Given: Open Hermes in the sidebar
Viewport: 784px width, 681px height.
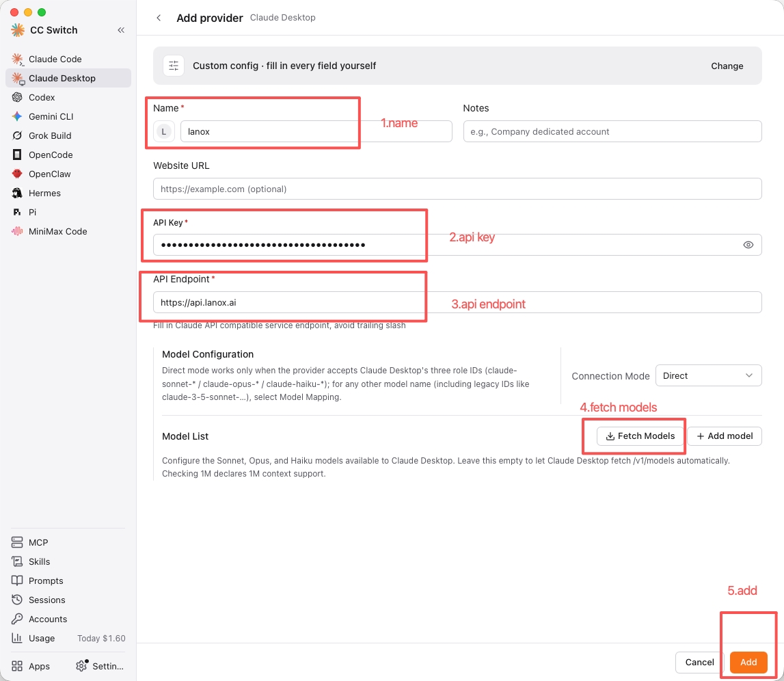Looking at the screenshot, I should (x=68, y=193).
